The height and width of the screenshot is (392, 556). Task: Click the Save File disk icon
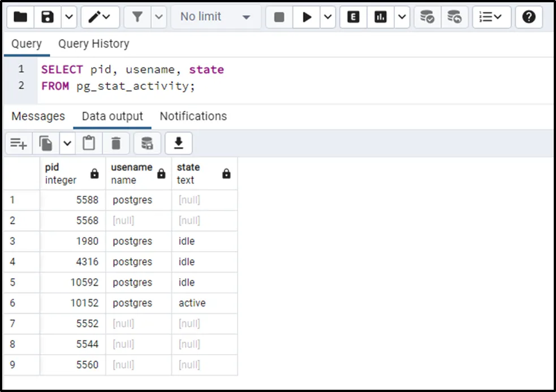(48, 17)
